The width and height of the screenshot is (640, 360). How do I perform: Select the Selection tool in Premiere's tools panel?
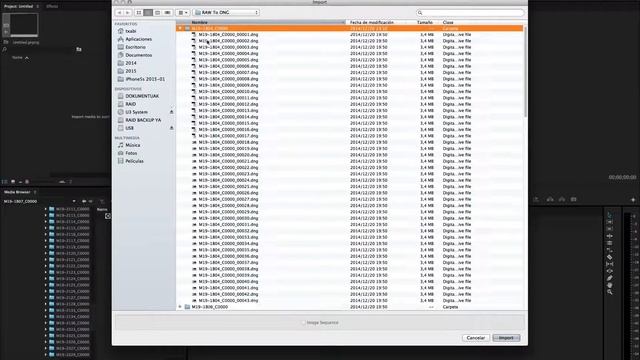coord(609,215)
